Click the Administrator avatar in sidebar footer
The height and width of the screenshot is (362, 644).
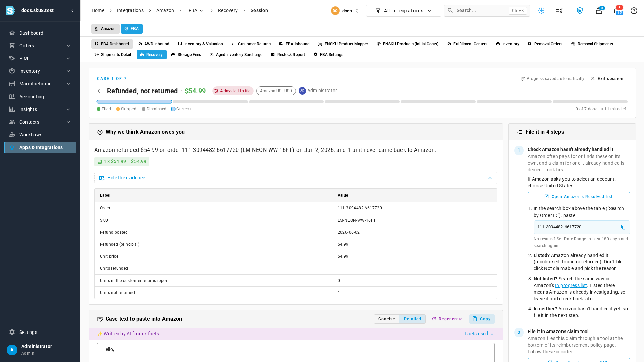(x=12, y=350)
